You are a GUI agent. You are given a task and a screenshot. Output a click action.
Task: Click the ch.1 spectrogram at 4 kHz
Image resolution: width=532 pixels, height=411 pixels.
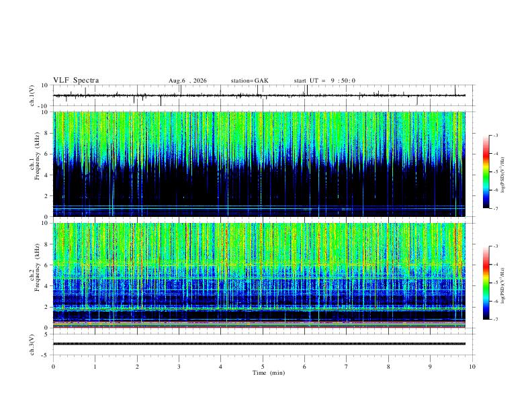(x=259, y=175)
